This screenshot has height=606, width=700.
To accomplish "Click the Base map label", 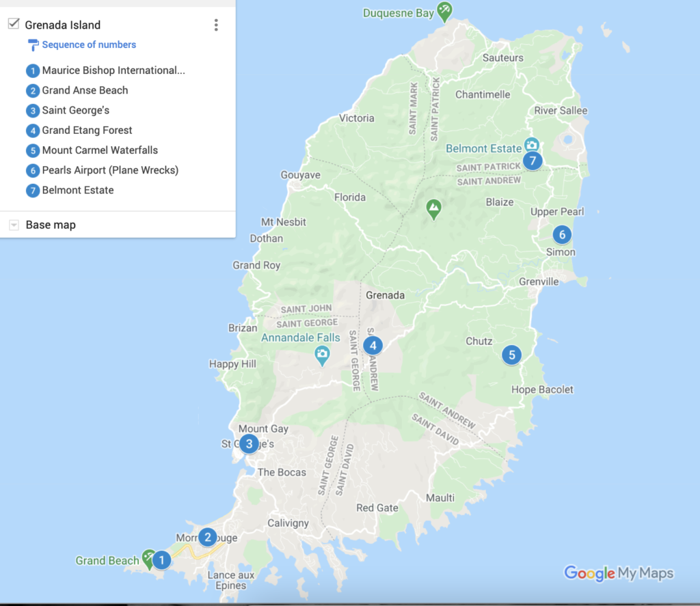I will (x=51, y=225).
